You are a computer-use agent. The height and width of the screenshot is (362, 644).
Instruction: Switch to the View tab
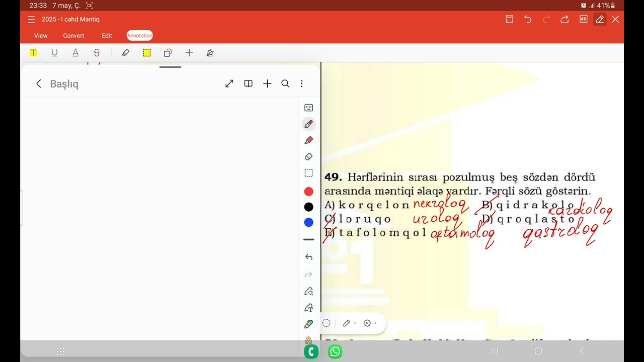(x=41, y=36)
